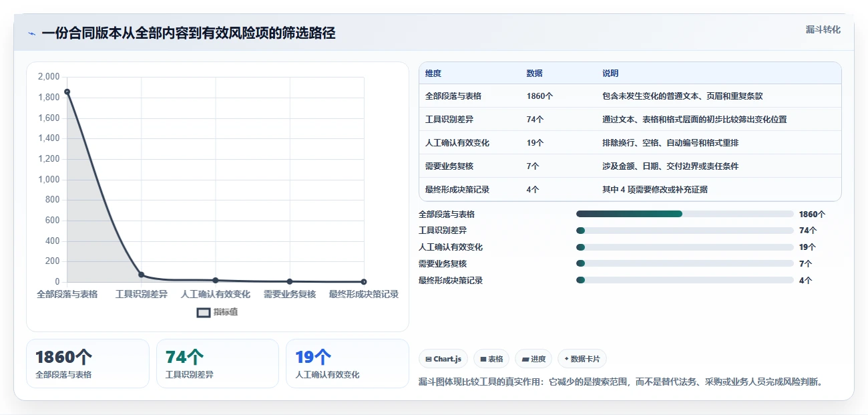Click the chart data point above 最终形成决策记录

[x=364, y=282]
